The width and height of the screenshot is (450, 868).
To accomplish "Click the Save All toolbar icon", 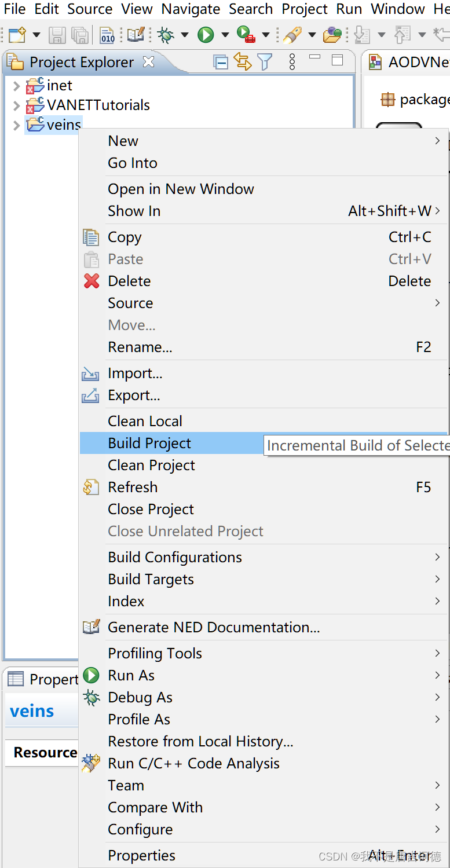I will 79,35.
